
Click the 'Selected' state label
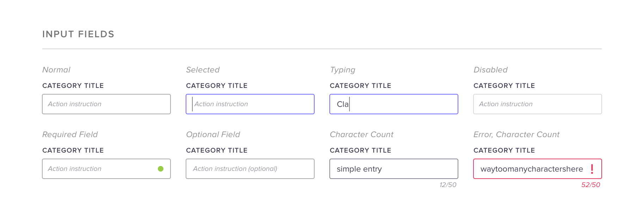click(x=203, y=70)
